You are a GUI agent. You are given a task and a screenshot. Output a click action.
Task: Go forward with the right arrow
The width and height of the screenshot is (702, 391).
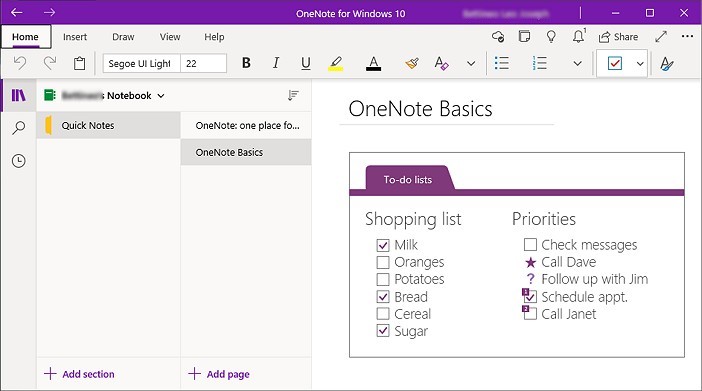tap(49, 13)
